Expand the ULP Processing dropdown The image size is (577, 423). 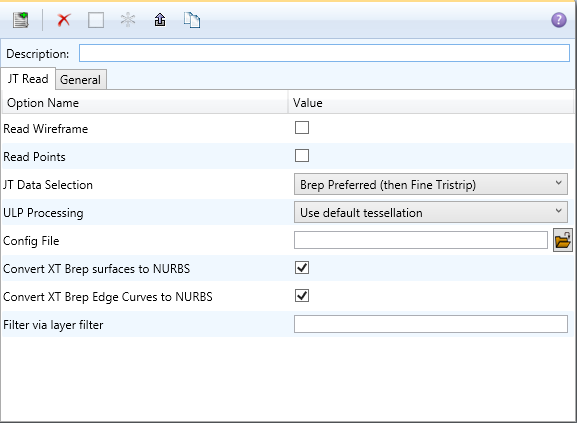point(431,212)
